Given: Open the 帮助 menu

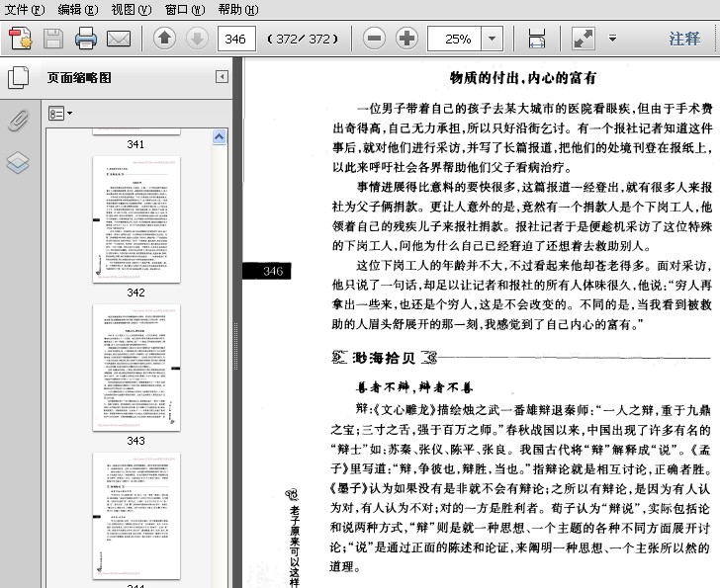Looking at the screenshot, I should [237, 9].
